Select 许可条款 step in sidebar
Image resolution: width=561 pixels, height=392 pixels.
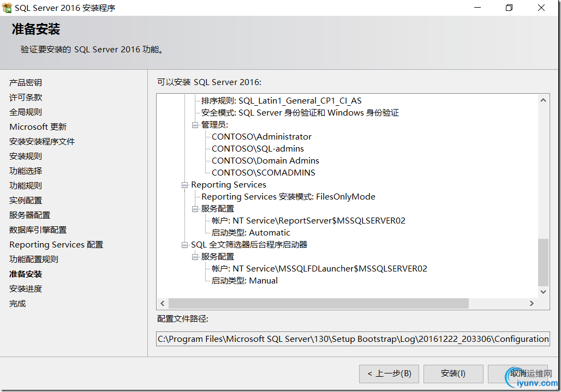pyautogui.click(x=26, y=98)
